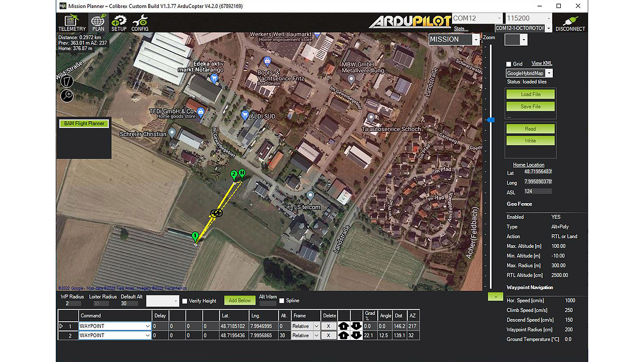This screenshot has width=644, height=362.
Task: Click the Home ASL input field
Action: click(538, 191)
